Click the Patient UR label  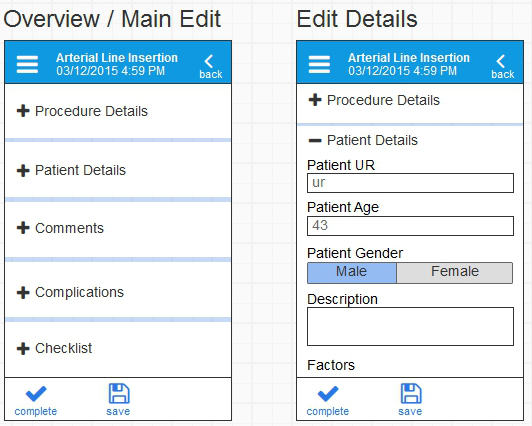click(341, 165)
